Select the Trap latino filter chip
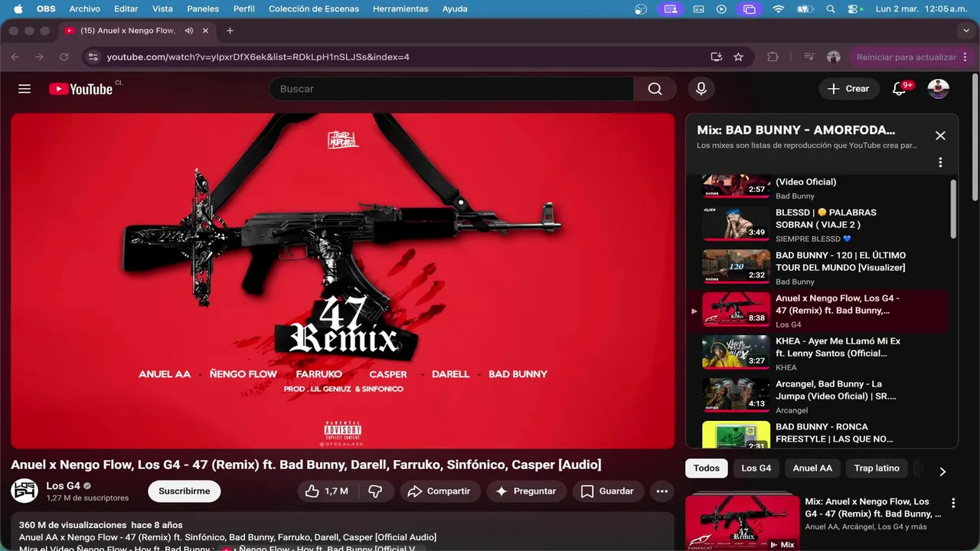The width and height of the screenshot is (980, 551). (x=877, y=468)
